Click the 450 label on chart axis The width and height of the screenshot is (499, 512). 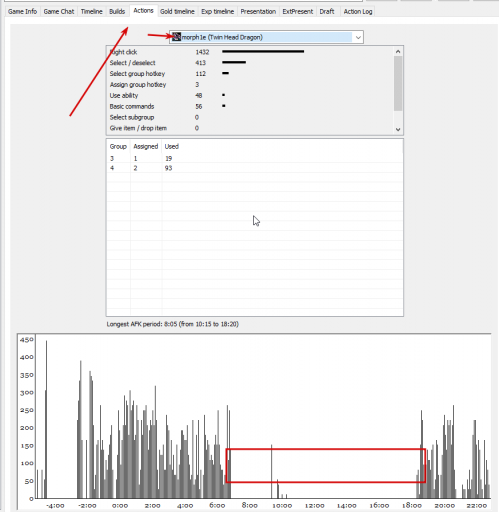(27, 340)
